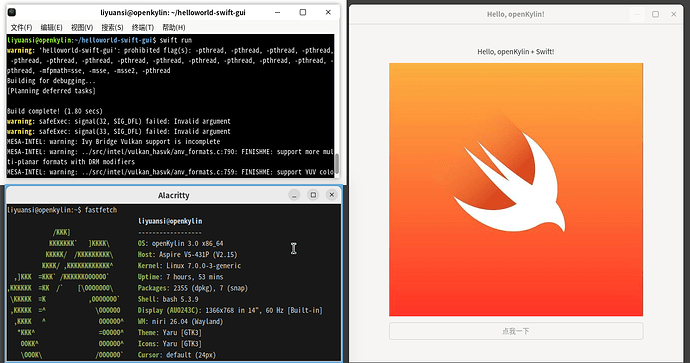Screen dimensions: 690x363
Task: Click the 'Building for debugging...' line
Action: click(51, 81)
